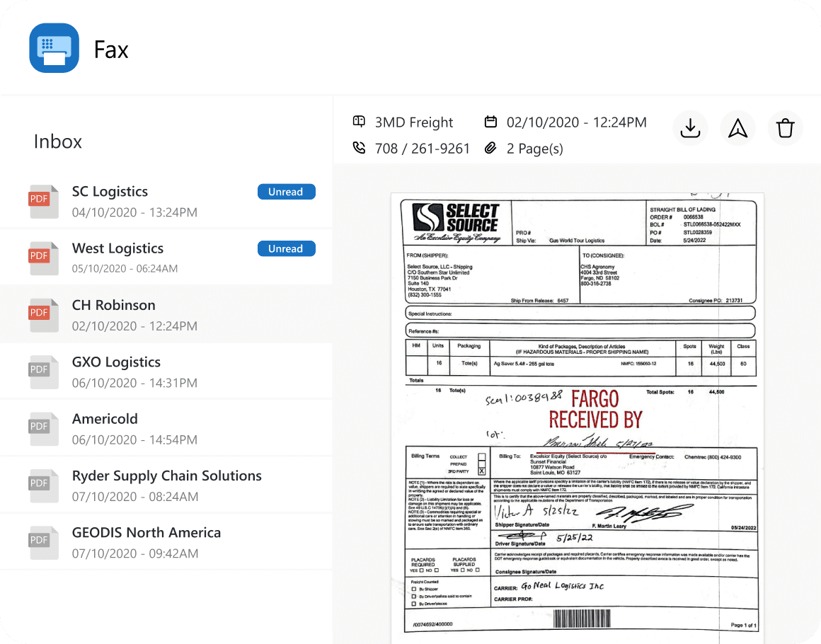This screenshot has width=821, height=644.
Task: Delete the open fax with the trash icon
Action: (x=785, y=128)
